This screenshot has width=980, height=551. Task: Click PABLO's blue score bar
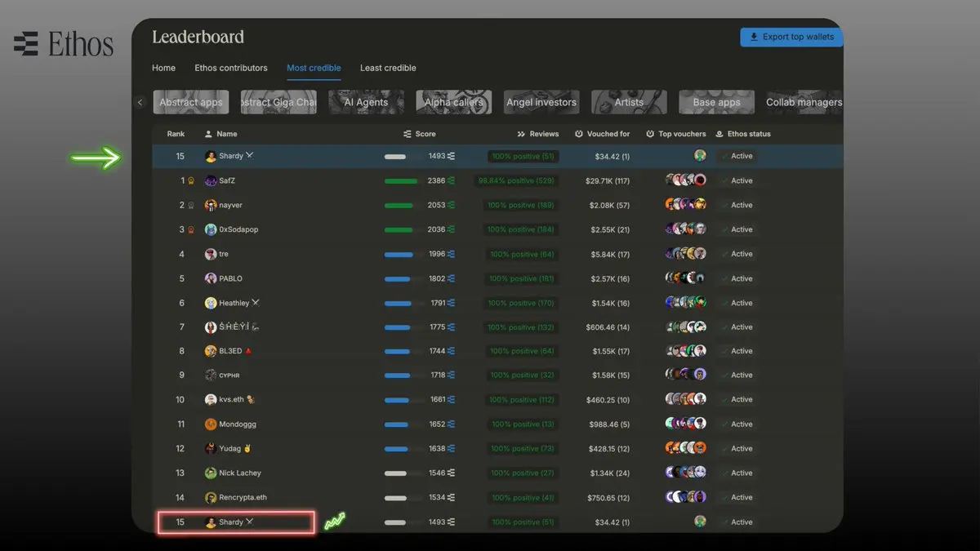(x=397, y=279)
